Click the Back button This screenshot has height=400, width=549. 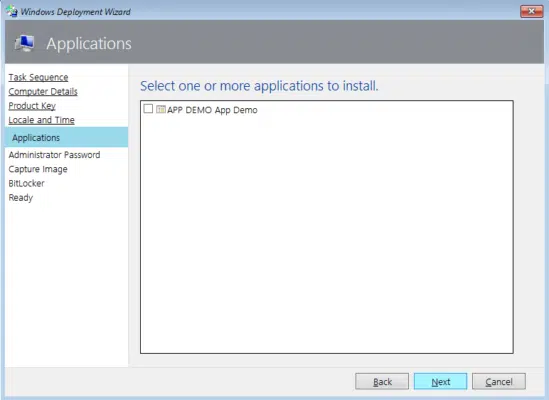click(x=382, y=381)
